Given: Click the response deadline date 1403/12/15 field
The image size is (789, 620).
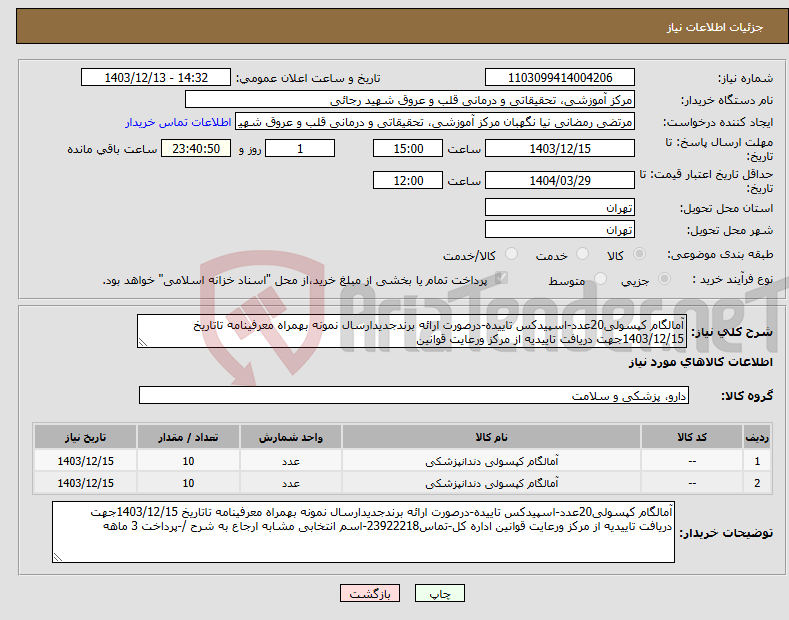Looking at the screenshot, I should point(560,148).
